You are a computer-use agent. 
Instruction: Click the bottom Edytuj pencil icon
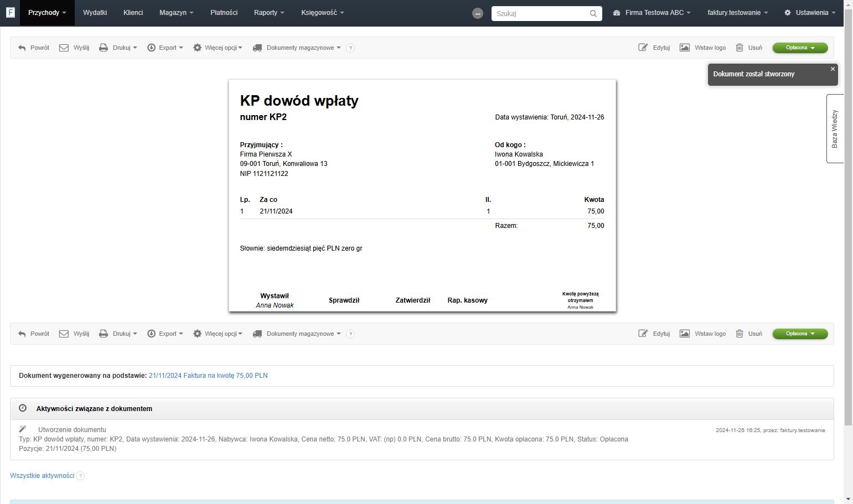pos(643,334)
